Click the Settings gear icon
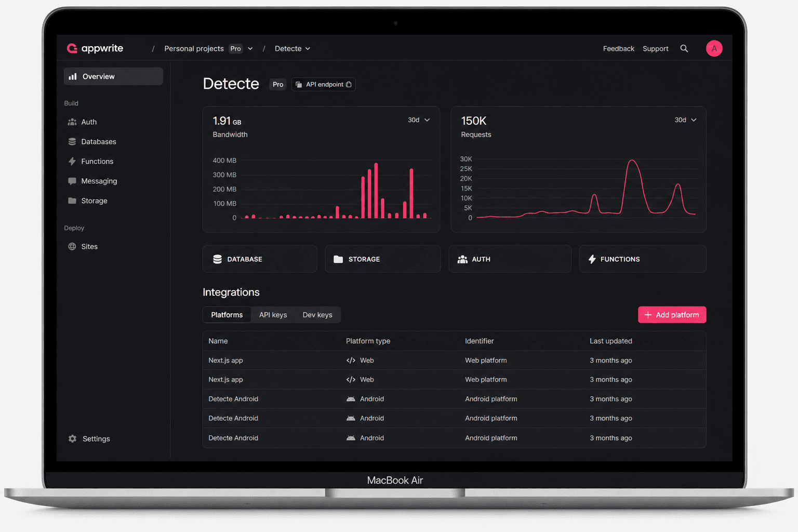The image size is (798, 532). [x=72, y=438]
